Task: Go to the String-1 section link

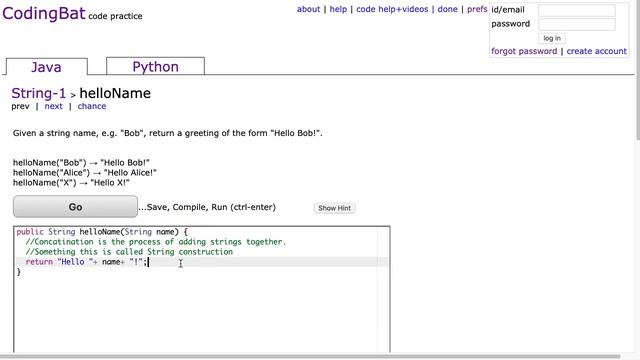Action: (x=38, y=93)
